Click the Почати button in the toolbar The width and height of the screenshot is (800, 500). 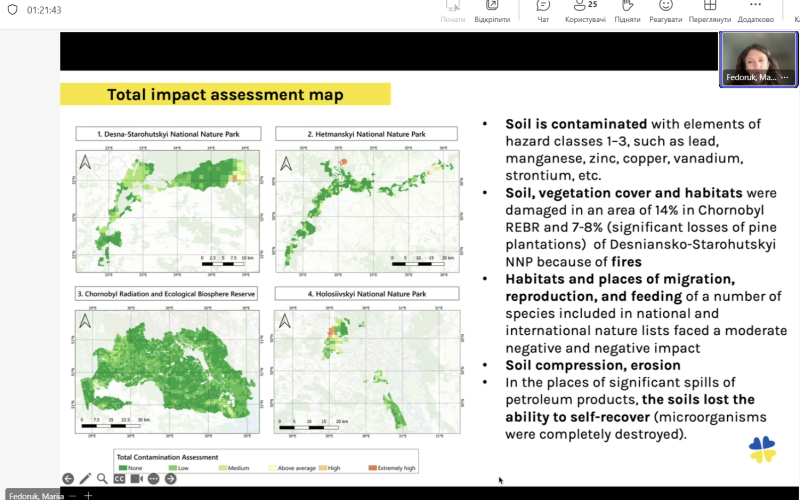[453, 11]
